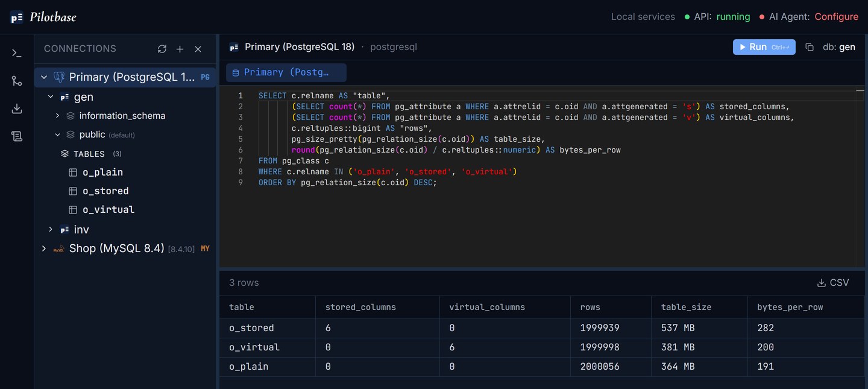Click the table icon next to o_plain
Screen dimensions: 868x389
[73, 172]
